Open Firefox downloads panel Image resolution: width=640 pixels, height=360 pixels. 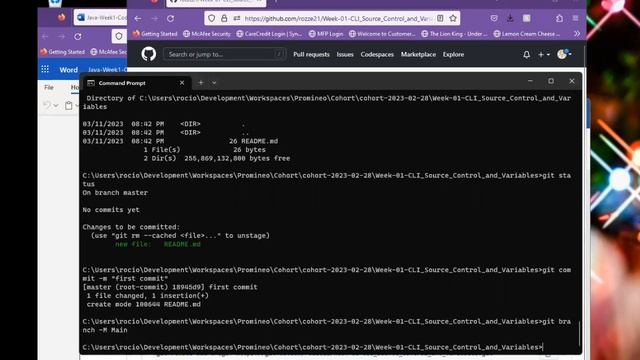click(x=510, y=18)
